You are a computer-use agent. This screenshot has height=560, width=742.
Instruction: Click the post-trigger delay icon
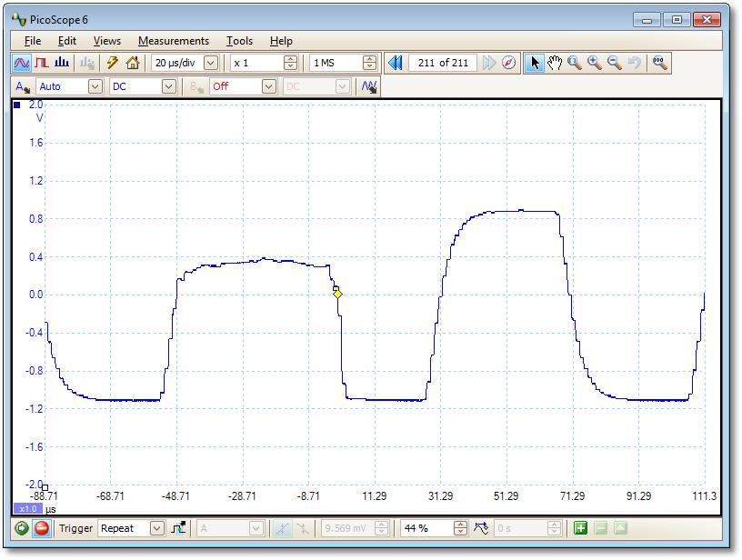tap(481, 528)
